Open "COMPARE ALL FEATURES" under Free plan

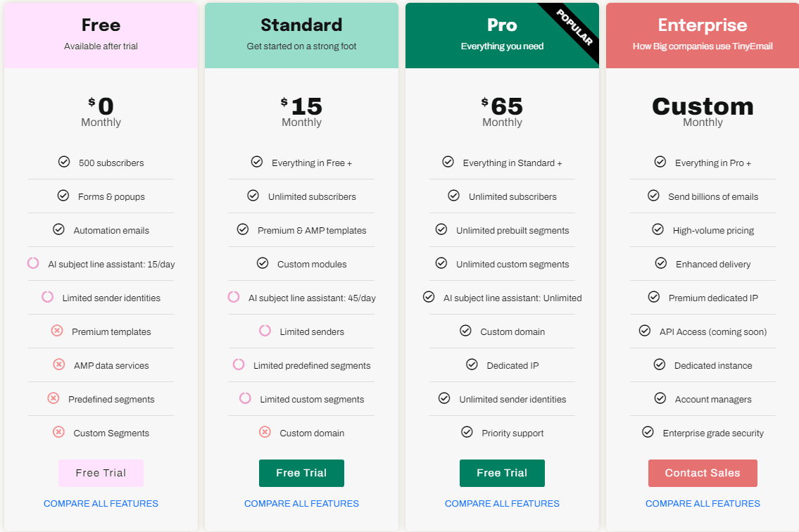click(101, 503)
